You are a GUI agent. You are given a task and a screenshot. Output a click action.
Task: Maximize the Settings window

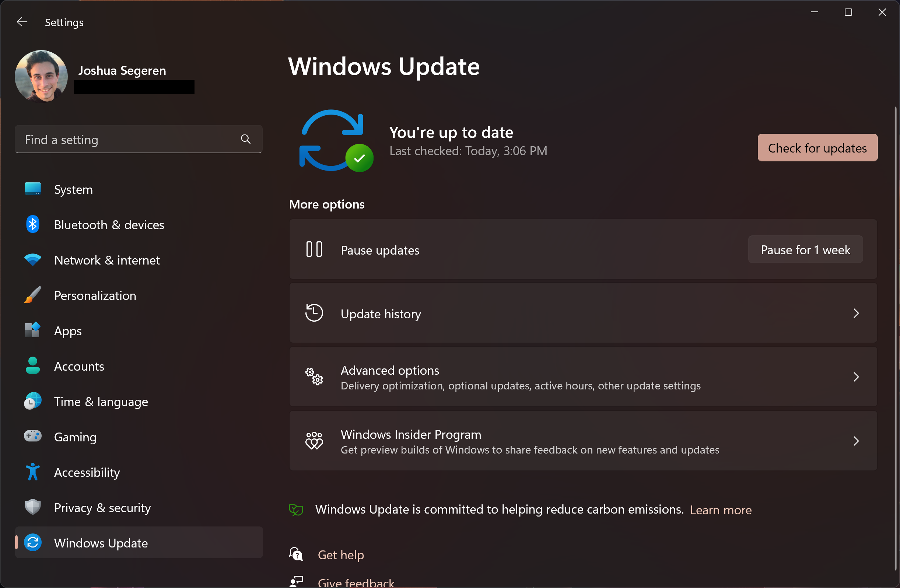pyautogui.click(x=848, y=12)
